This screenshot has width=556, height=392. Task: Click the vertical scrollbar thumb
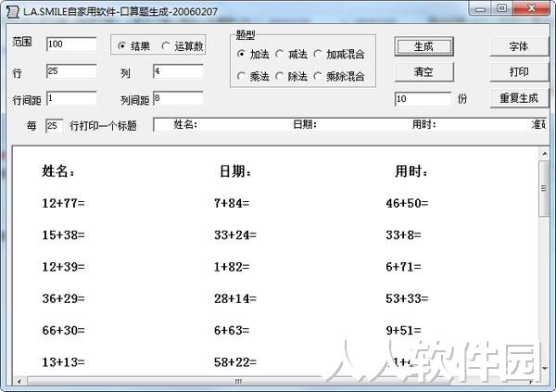pyautogui.click(x=544, y=189)
